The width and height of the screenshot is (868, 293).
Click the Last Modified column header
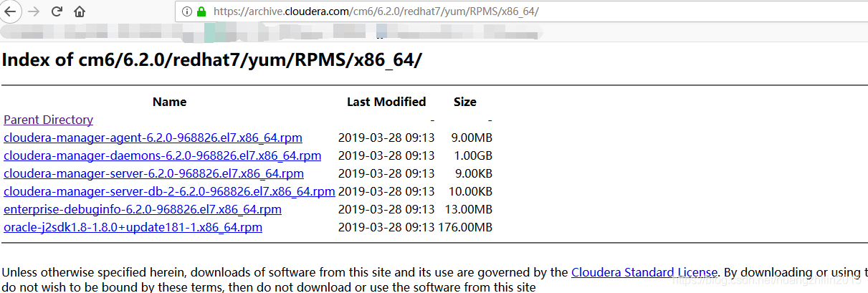386,102
